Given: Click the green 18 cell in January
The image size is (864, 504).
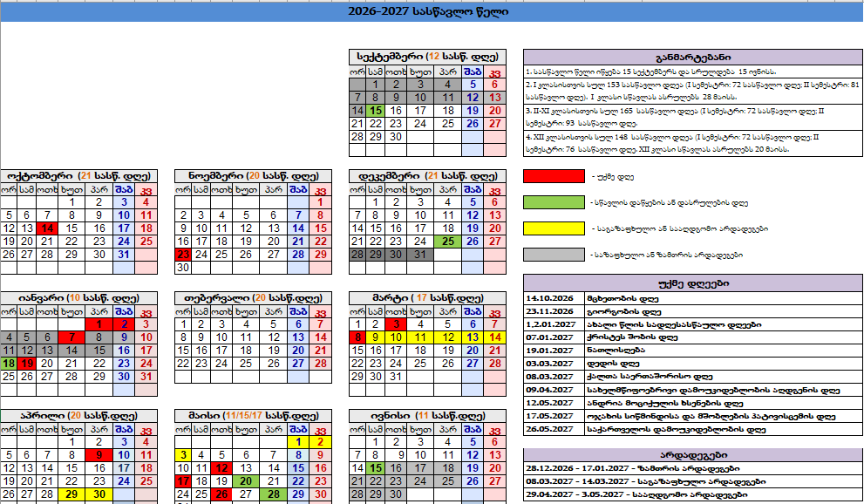Looking at the screenshot, I should pyautogui.click(x=9, y=364).
